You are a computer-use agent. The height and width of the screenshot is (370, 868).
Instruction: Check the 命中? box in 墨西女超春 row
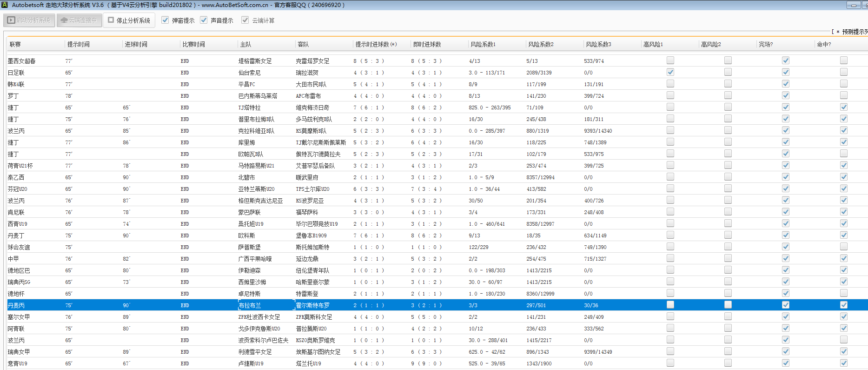[843, 61]
